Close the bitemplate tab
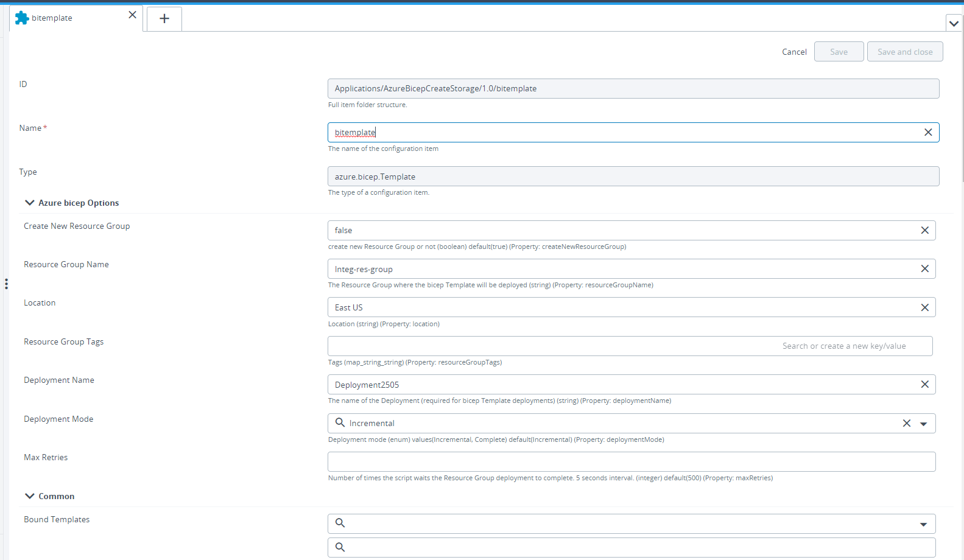 tap(132, 15)
